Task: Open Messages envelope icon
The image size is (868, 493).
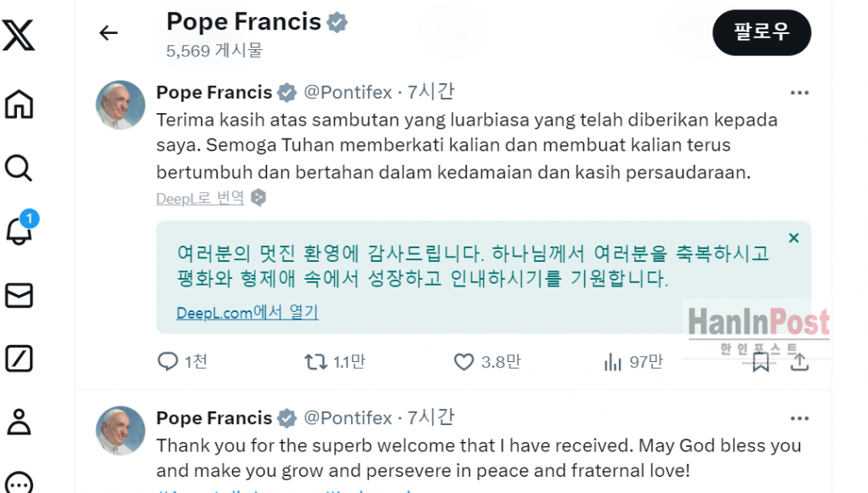Action: 19,295
